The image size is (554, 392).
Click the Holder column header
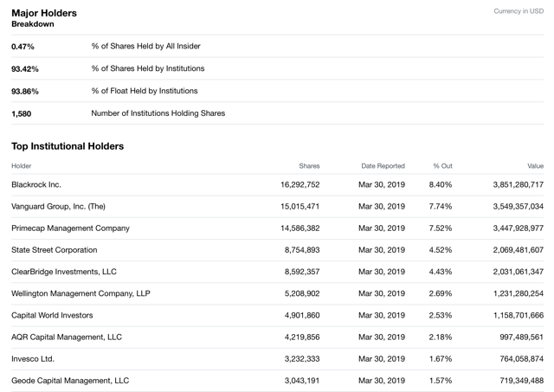21,166
